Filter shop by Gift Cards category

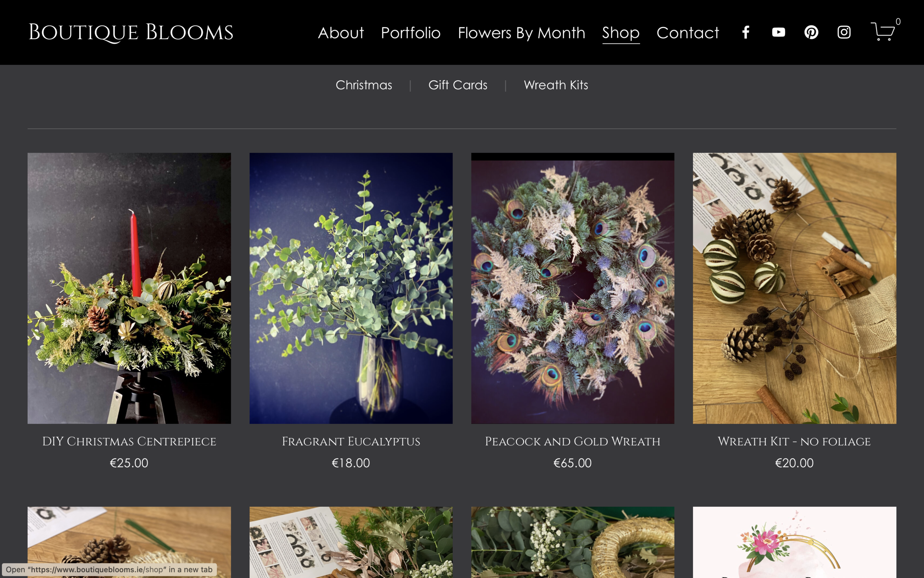[x=458, y=85]
